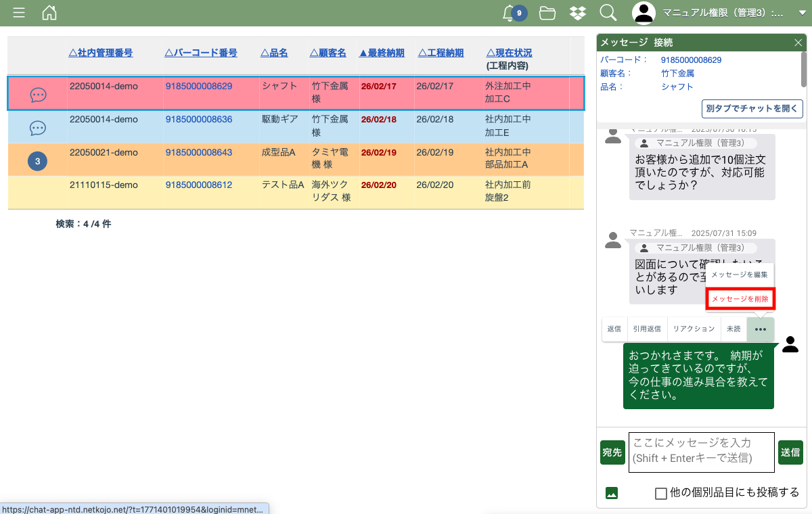The image size is (812, 514).
Task: Check 他の個別品目にも投稿する checkbox
Action: [x=661, y=493]
